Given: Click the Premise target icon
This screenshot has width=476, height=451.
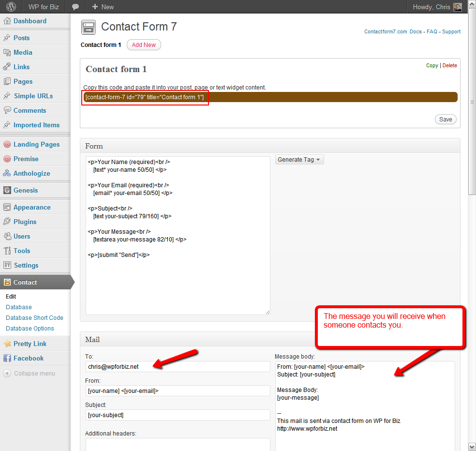Looking at the screenshot, I should [7, 159].
